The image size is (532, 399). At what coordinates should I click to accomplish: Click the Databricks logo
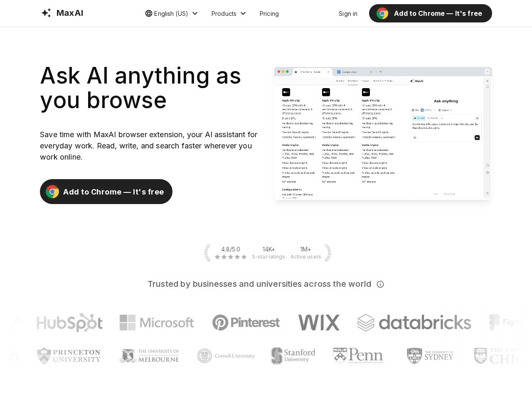tap(414, 323)
